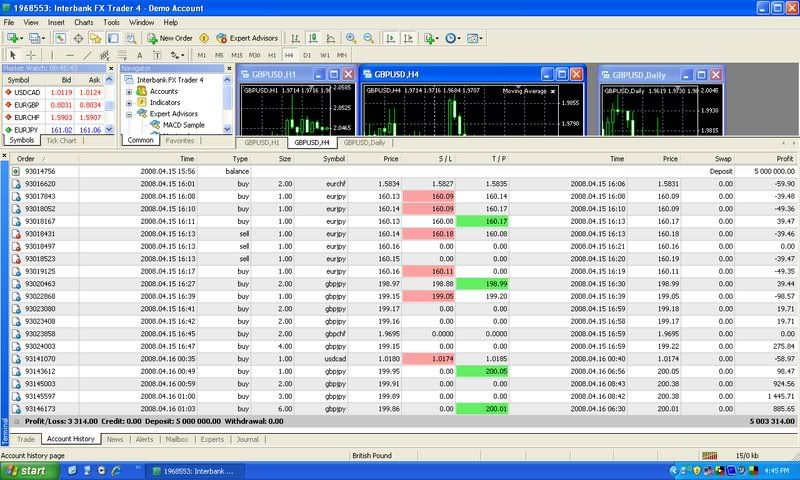The height and width of the screenshot is (480, 800).
Task: Select the crosshair cursor tool
Action: pos(31,55)
